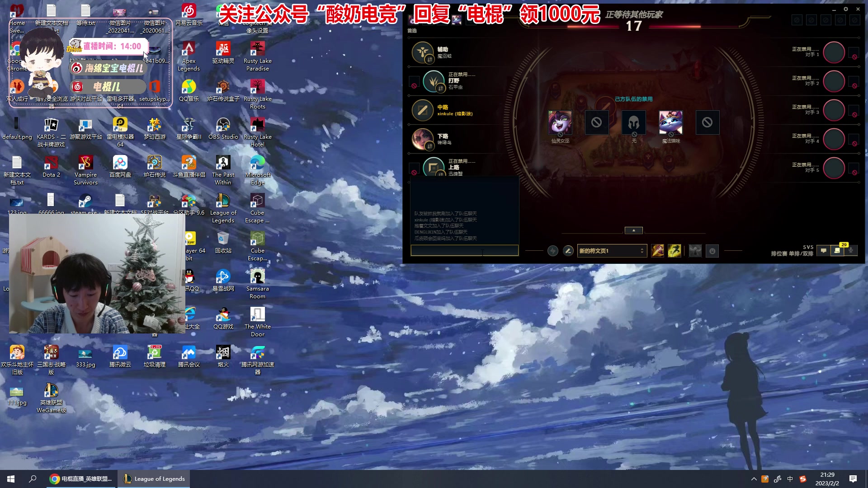The width and height of the screenshot is (868, 488).
Task: Select the Flash summoner spell slot
Action: coord(675,251)
